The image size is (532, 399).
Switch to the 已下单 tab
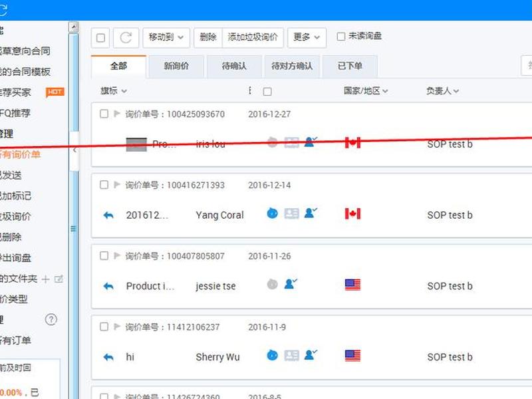350,66
